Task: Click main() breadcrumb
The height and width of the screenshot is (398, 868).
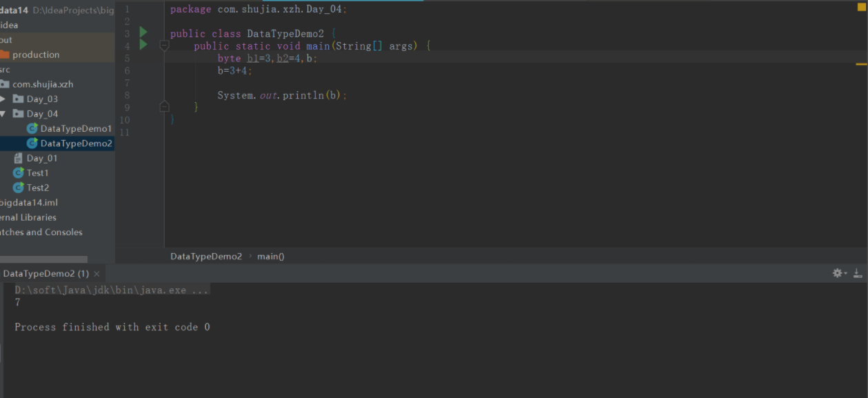Action: click(x=271, y=256)
